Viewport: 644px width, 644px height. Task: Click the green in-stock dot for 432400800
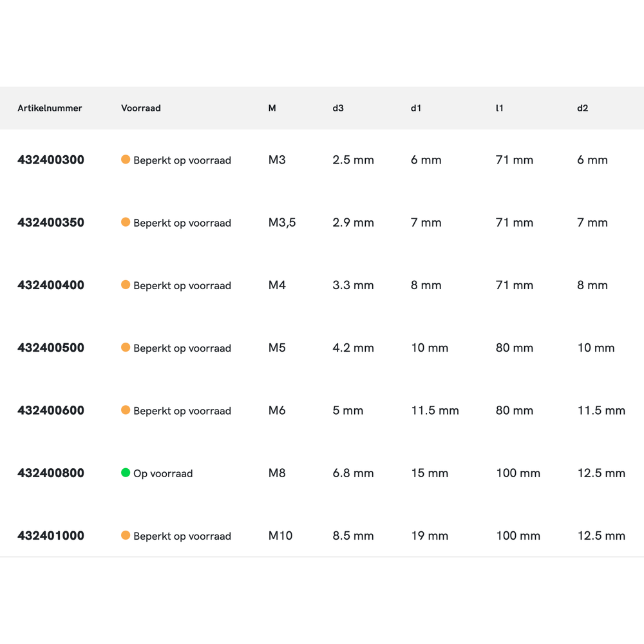[126, 473]
